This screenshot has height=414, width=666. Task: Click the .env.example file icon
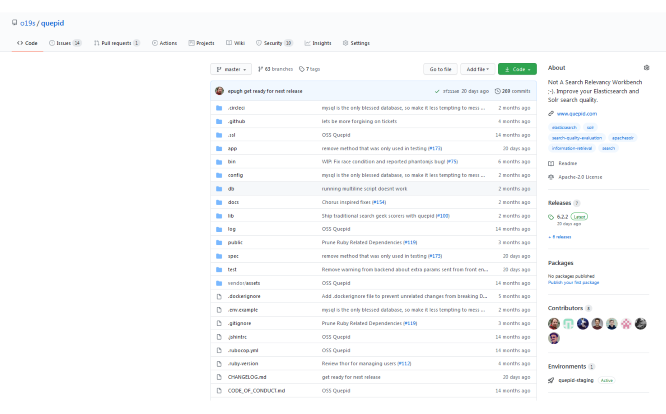(219, 310)
